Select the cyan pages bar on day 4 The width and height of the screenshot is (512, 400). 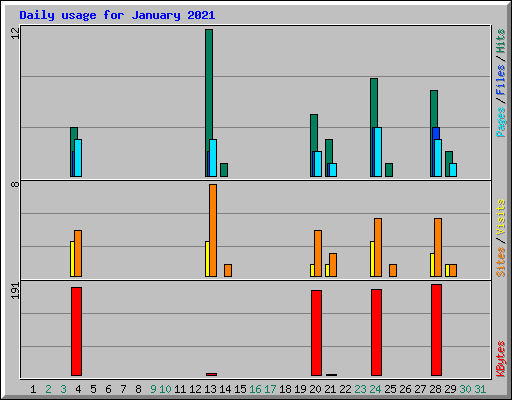(78, 158)
